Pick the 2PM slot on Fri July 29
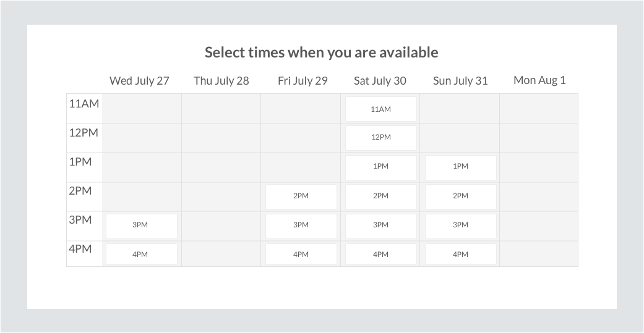644x333 pixels. pyautogui.click(x=301, y=196)
